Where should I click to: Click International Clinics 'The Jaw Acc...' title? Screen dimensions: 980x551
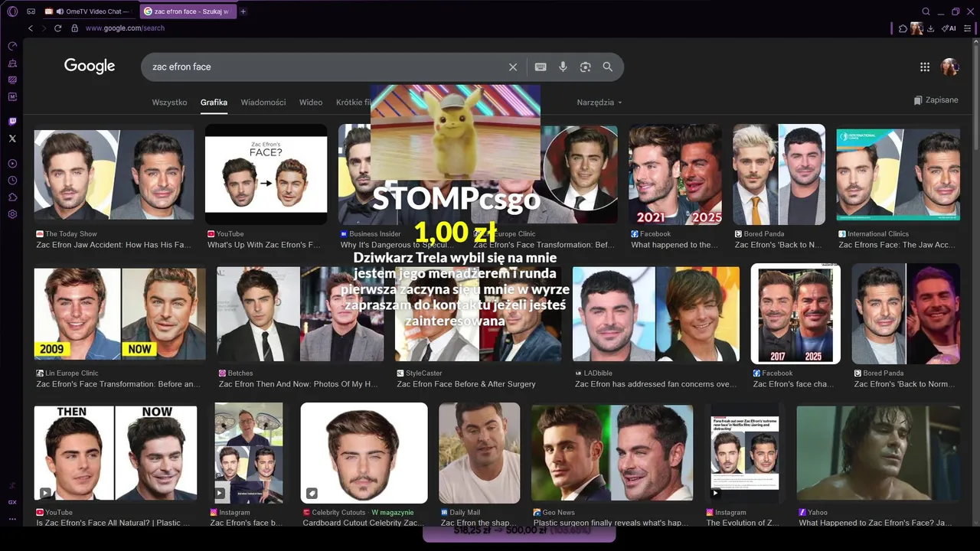897,245
